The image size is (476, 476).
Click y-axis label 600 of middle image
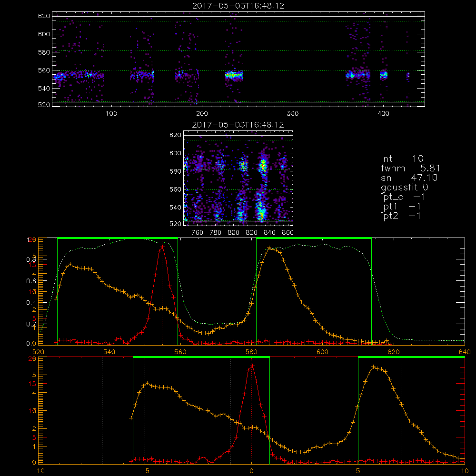tap(175, 153)
